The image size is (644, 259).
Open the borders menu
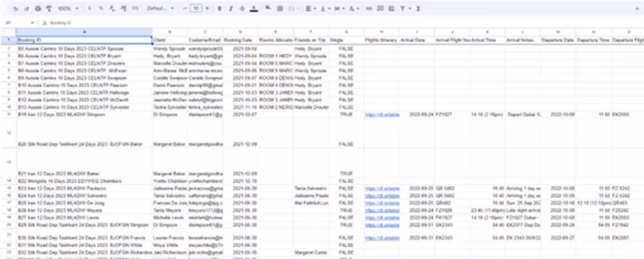click(x=280, y=9)
